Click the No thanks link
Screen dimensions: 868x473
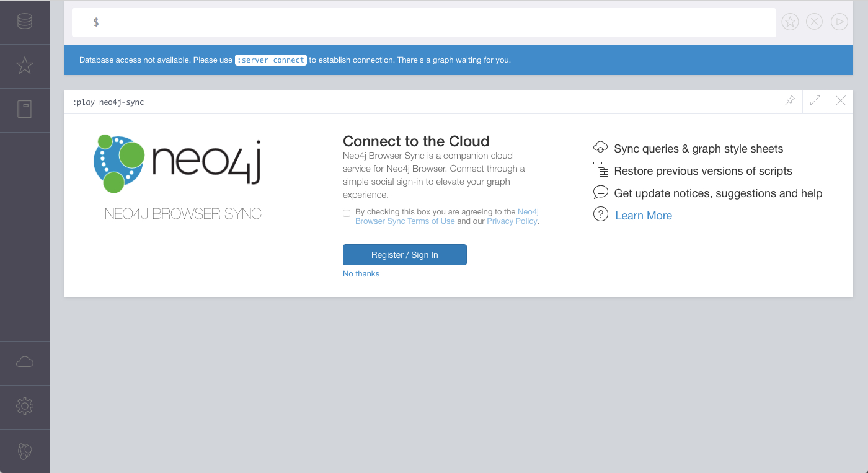click(361, 274)
